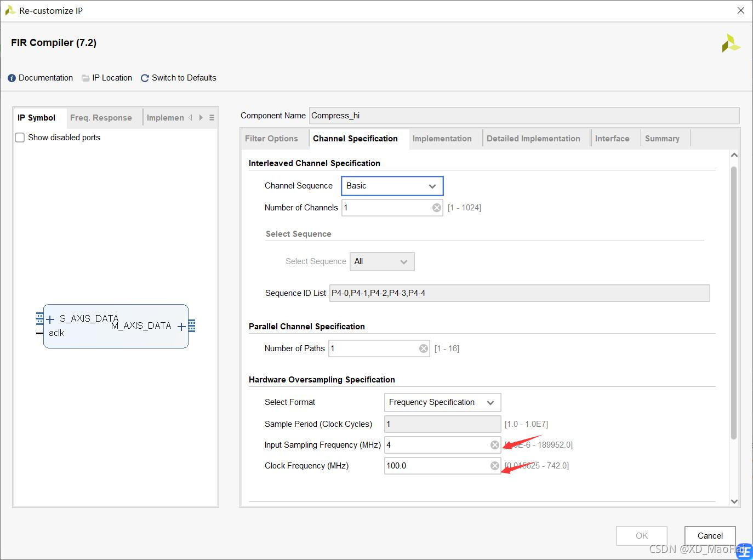753x560 pixels.
Task: Click the Cancel button
Action: tap(710, 536)
